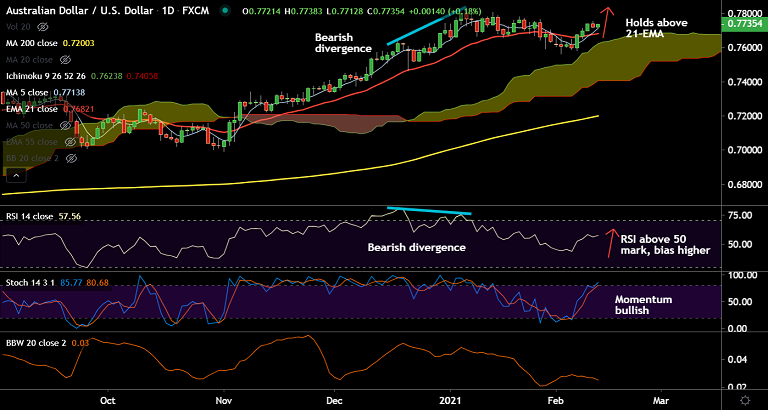Click 100.00 on the Stoch scale

coord(741,275)
